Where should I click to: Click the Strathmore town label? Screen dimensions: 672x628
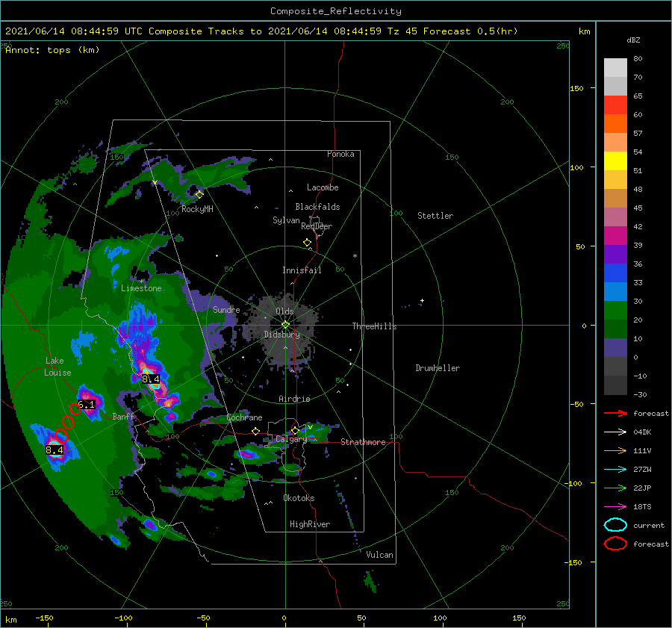pos(363,442)
